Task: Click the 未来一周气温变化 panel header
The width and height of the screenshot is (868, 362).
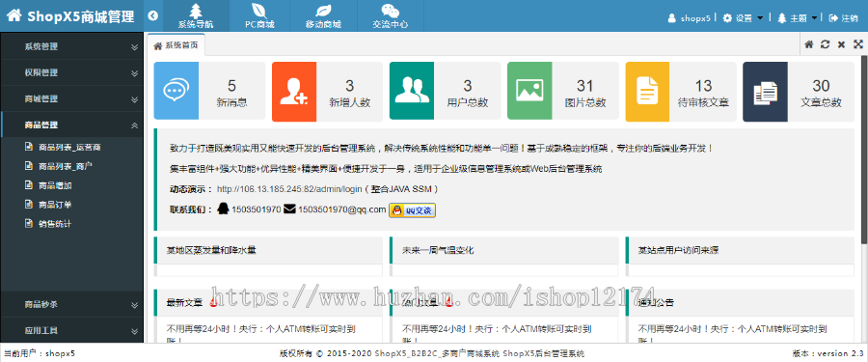Action: [x=503, y=251]
